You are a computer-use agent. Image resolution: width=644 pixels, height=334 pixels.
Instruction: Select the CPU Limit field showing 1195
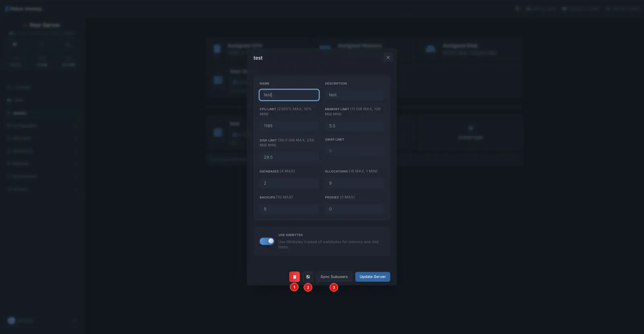click(289, 126)
